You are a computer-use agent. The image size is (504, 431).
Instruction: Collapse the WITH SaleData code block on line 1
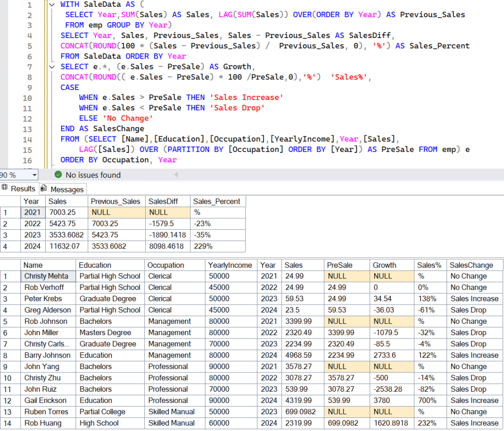52,4
